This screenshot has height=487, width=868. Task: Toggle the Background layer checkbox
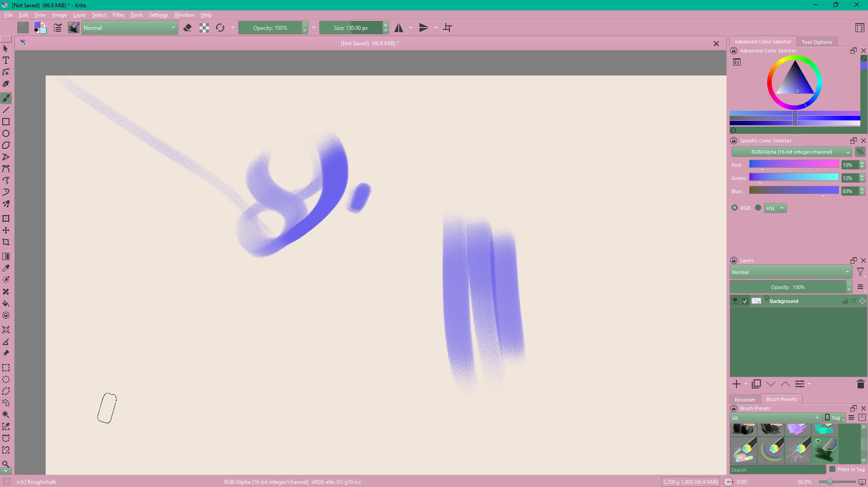(x=745, y=301)
